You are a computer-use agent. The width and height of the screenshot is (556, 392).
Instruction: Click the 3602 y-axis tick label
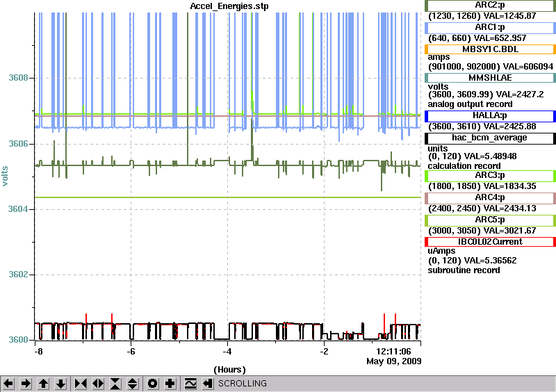18,275
